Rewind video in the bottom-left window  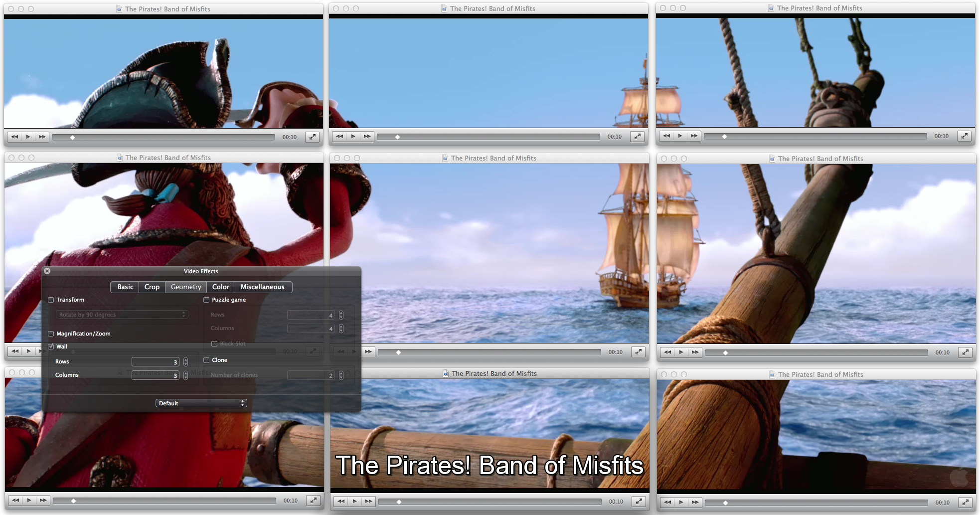[15, 500]
